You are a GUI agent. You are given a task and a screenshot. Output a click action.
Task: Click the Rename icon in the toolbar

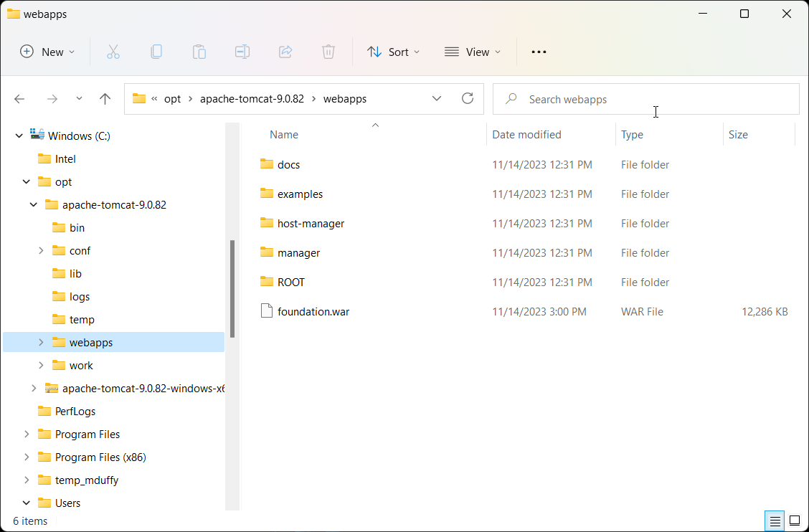[x=242, y=52]
